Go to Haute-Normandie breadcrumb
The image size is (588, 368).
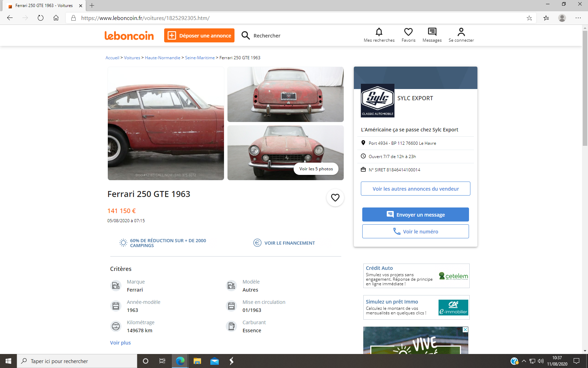[x=163, y=58]
